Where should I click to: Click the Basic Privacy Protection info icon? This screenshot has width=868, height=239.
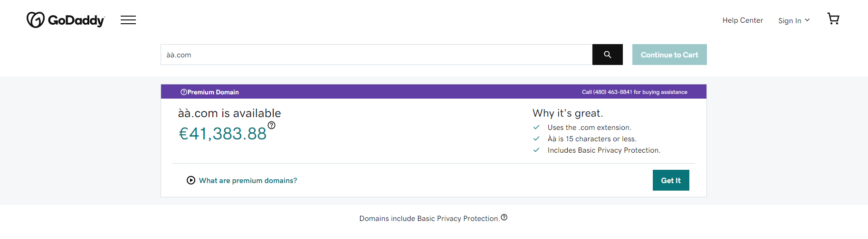504,217
